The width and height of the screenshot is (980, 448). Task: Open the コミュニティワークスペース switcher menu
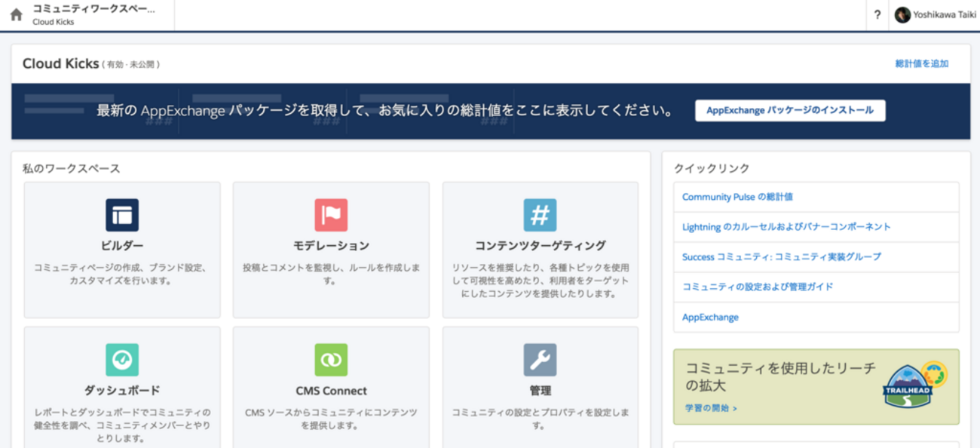pos(94,15)
